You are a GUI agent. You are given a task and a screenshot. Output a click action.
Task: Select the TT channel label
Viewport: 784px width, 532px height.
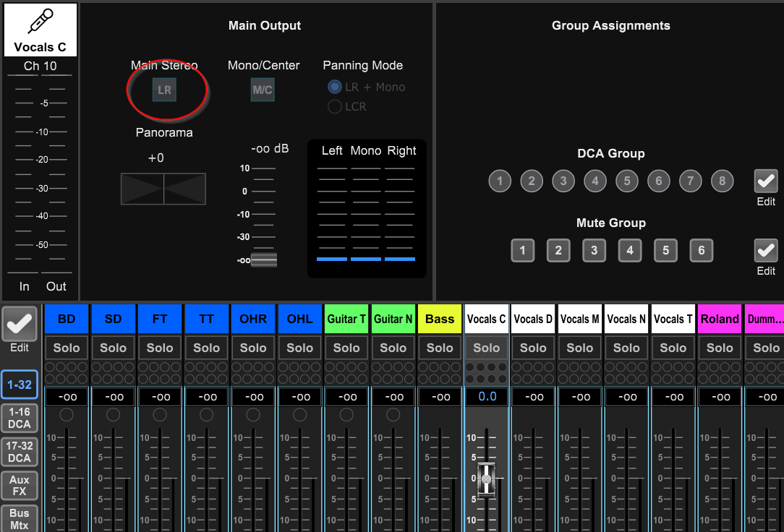point(207,319)
